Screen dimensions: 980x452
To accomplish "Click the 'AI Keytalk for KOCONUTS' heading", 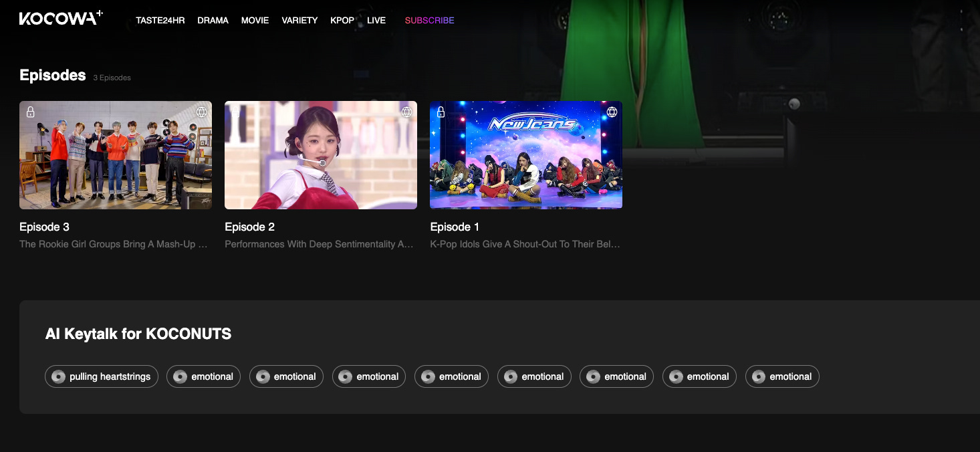I will 138,334.
